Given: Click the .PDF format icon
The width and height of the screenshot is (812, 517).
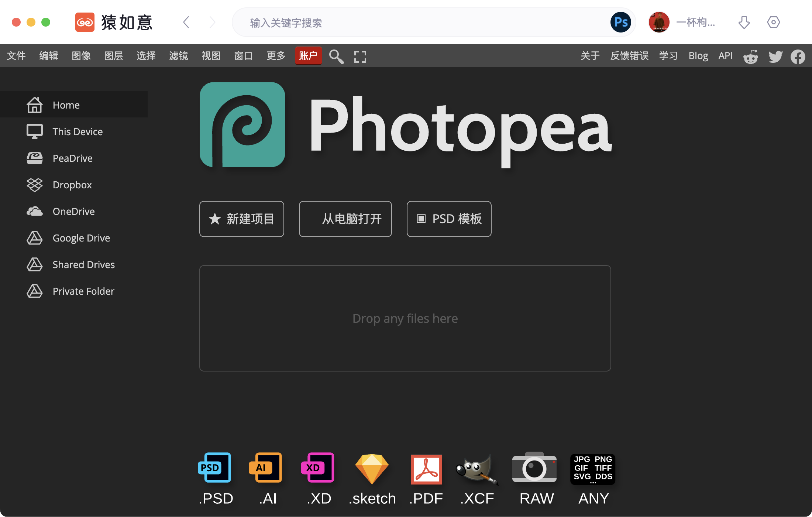Looking at the screenshot, I should click(426, 469).
